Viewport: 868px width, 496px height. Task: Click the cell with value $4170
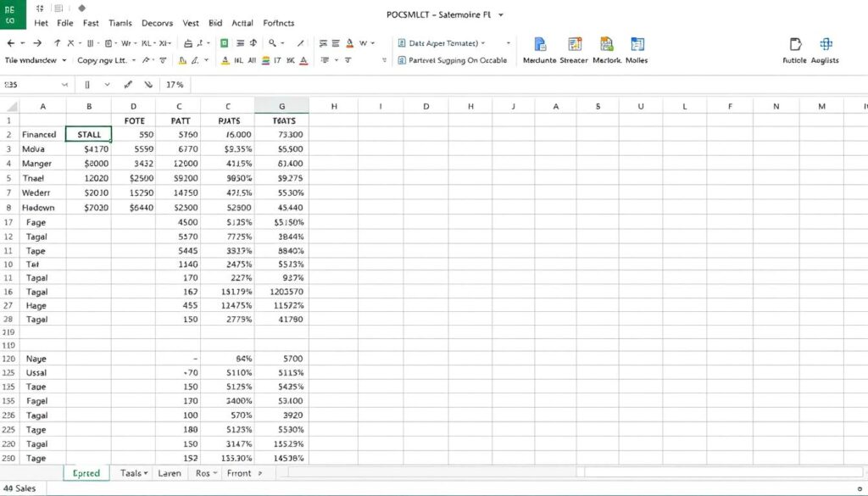point(88,149)
